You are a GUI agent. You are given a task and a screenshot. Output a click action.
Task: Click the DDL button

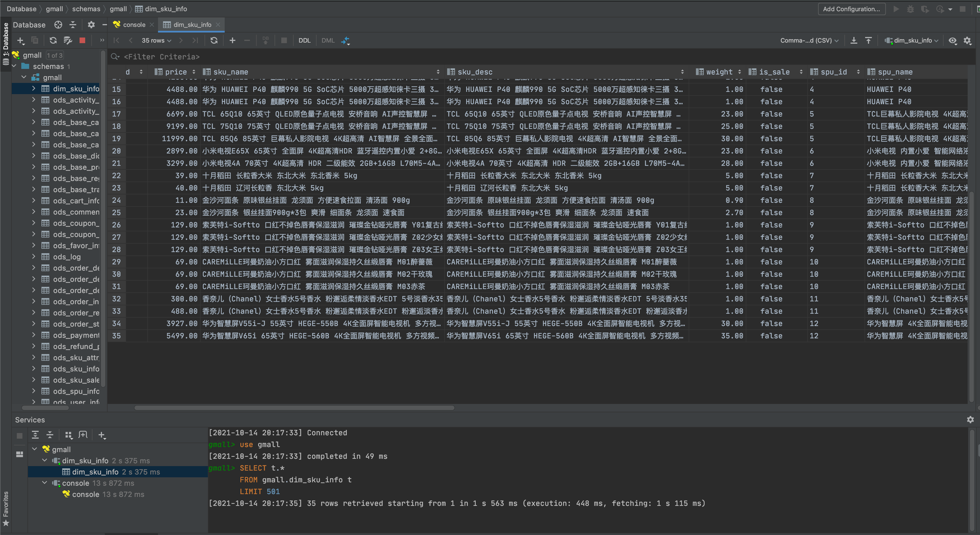(x=304, y=40)
